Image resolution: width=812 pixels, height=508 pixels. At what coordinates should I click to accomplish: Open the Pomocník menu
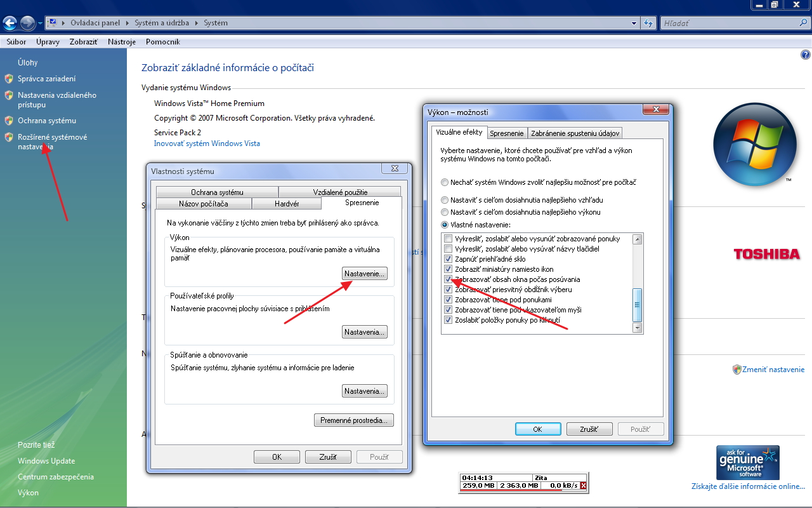(x=163, y=42)
